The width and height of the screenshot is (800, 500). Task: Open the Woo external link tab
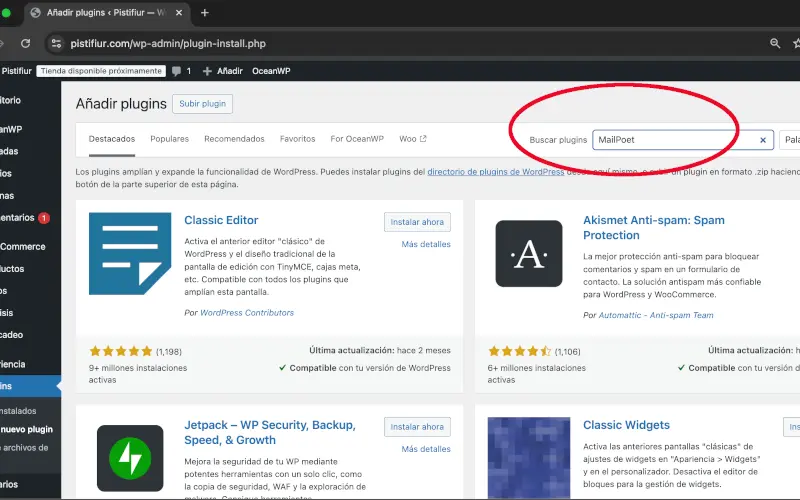(x=413, y=139)
